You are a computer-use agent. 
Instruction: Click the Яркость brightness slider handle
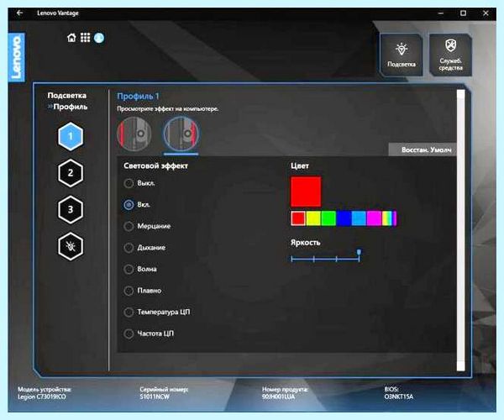[x=359, y=252]
